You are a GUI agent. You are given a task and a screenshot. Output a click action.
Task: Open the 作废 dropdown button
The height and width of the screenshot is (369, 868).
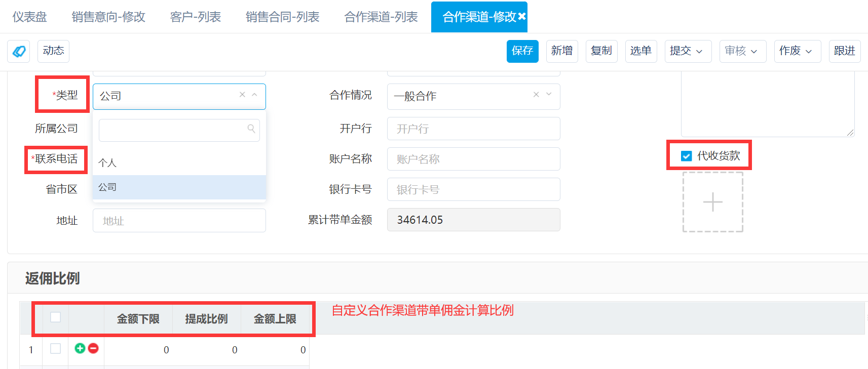[798, 51]
